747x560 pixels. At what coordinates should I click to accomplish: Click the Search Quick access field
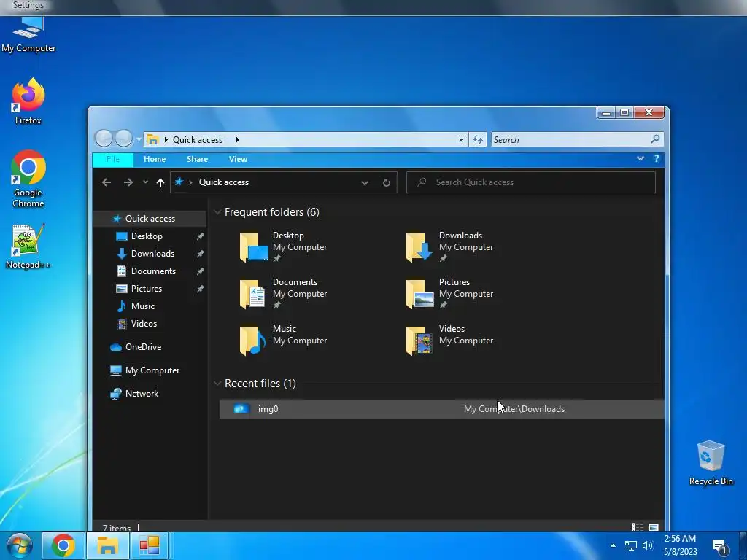tap(531, 182)
